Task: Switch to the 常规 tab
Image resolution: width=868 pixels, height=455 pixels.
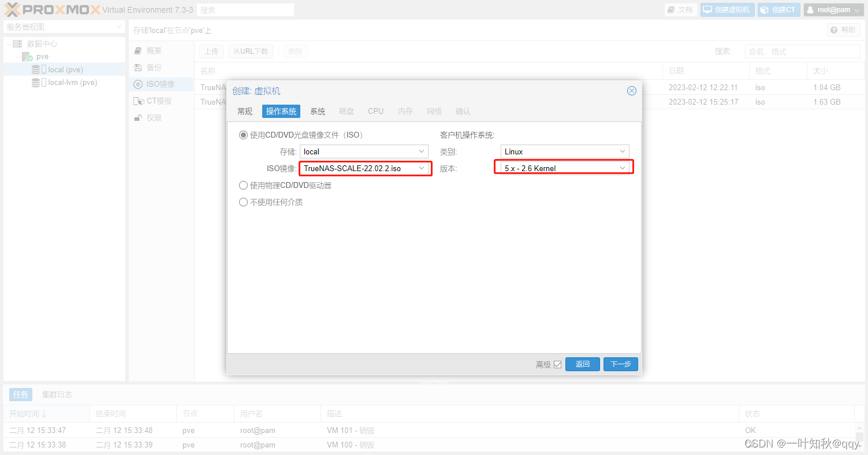Action: (x=245, y=111)
